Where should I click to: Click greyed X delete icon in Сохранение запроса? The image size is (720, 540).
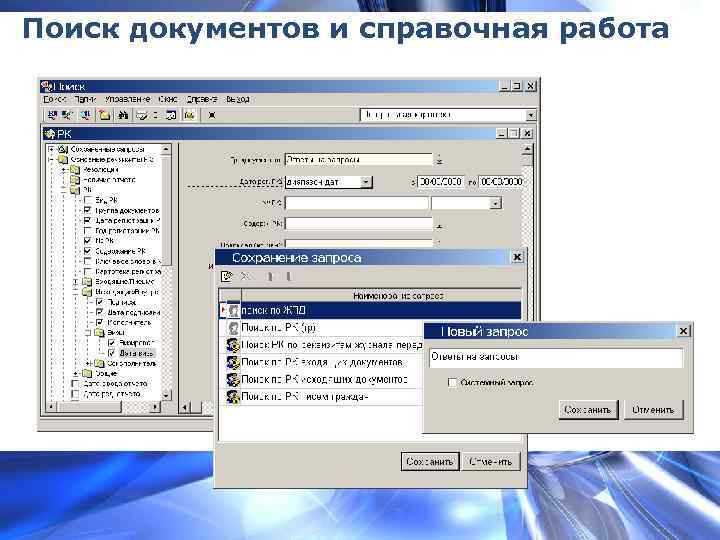click(245, 276)
